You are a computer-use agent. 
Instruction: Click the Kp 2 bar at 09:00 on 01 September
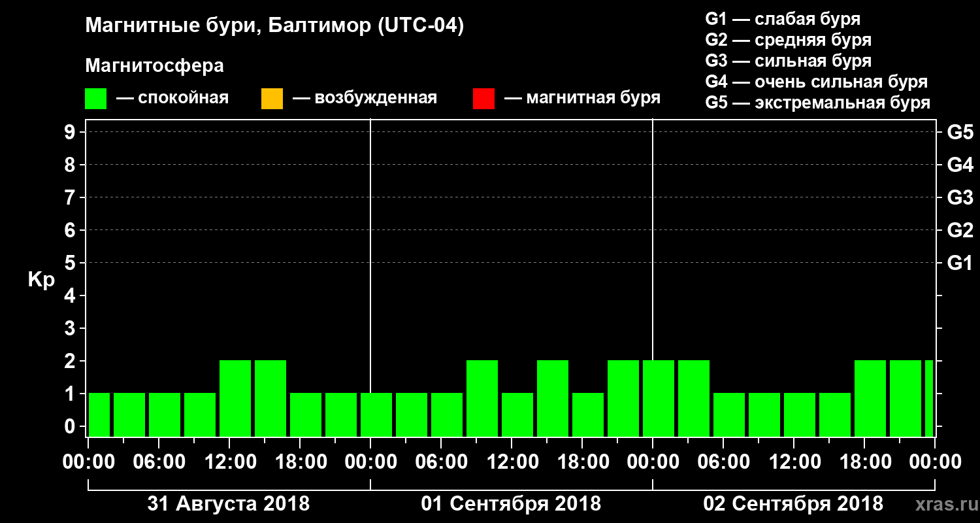[482, 398]
